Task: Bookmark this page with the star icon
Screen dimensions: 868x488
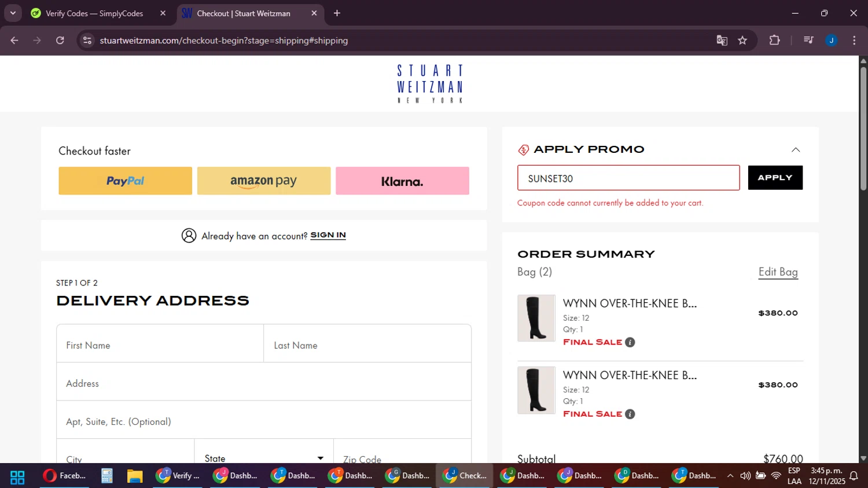Action: point(742,41)
